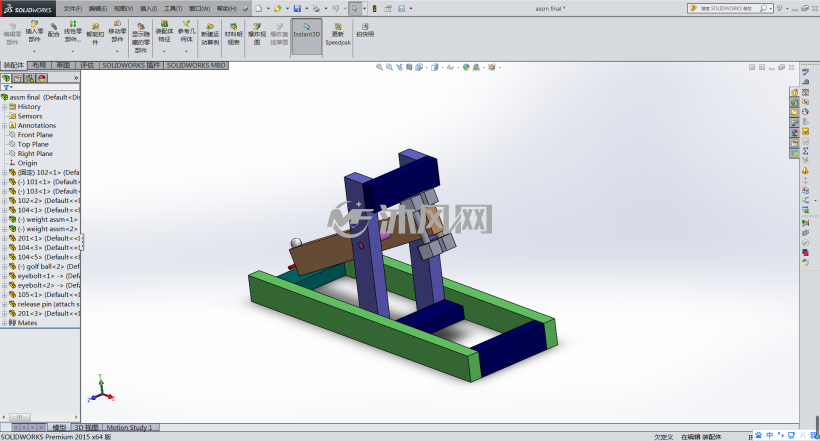The image size is (820, 441).
Task: Click the feature tree filter field
Action: pos(40,87)
